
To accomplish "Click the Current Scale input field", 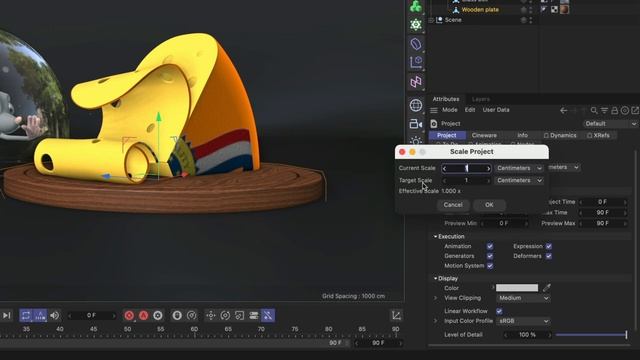I will click(x=466, y=168).
